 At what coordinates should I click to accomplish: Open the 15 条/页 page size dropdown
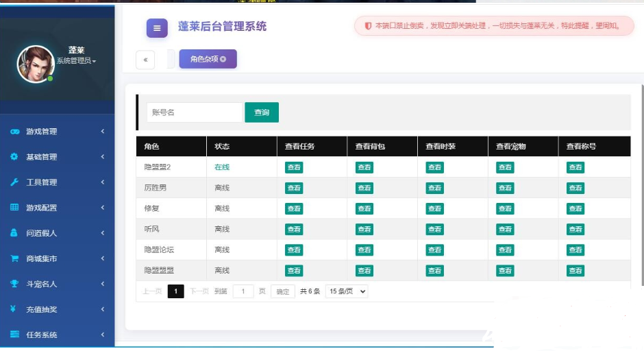(347, 291)
